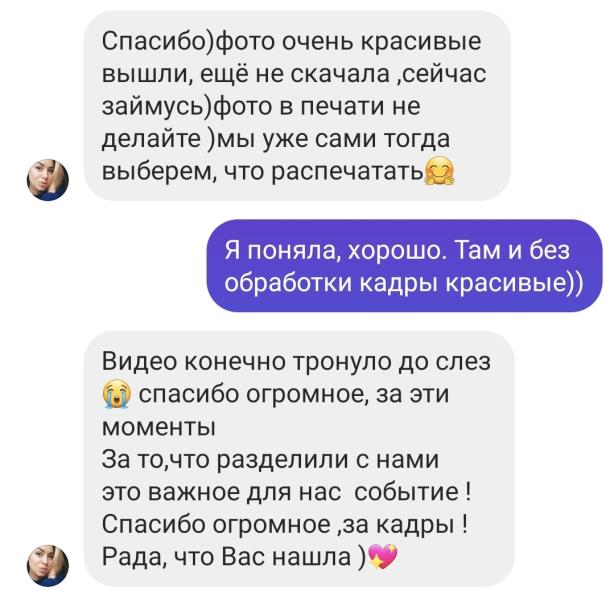Click the line "займусь)фото в печати не"
This screenshot has height=600, width=614.
click(x=261, y=107)
